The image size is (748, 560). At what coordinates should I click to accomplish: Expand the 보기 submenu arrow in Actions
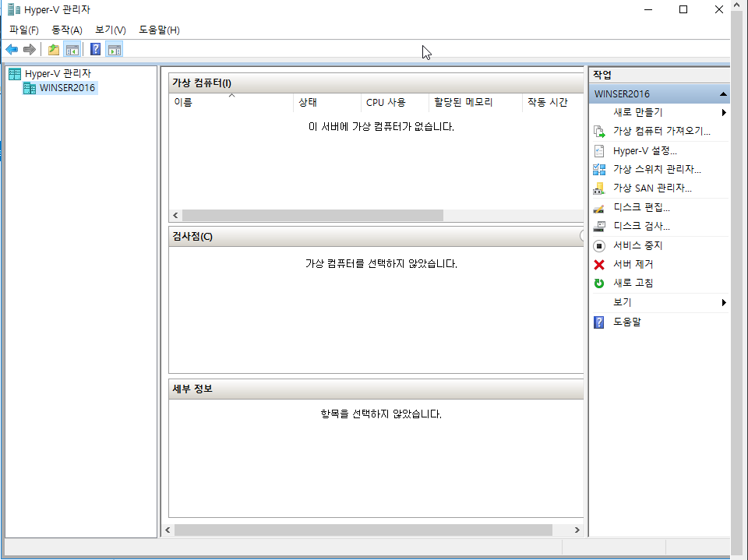click(724, 302)
